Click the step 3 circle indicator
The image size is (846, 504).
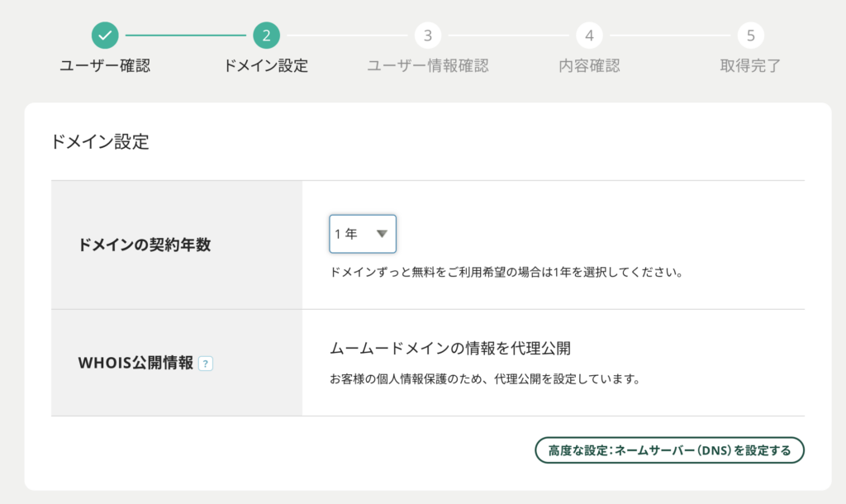(427, 36)
